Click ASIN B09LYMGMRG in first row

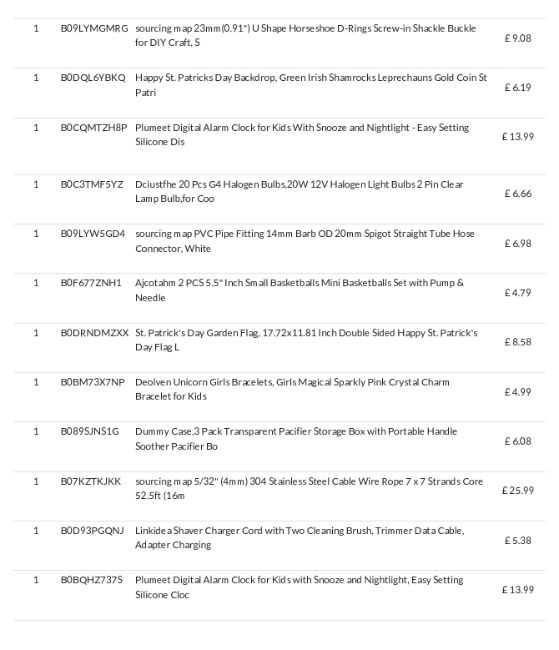94,28
